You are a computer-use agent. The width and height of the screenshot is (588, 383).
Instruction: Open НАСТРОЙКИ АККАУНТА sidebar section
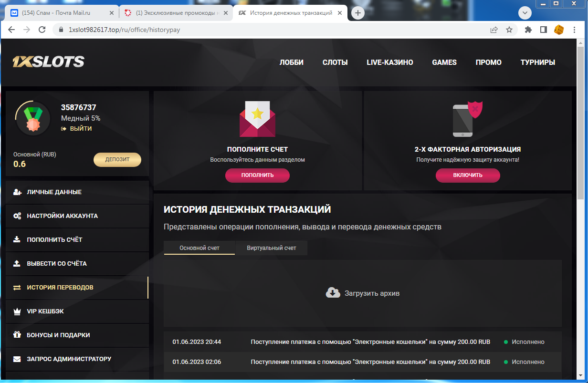(77, 216)
